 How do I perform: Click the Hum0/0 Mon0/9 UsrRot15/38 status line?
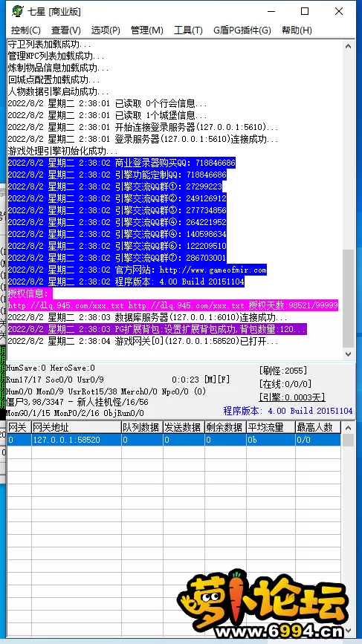click(x=106, y=391)
